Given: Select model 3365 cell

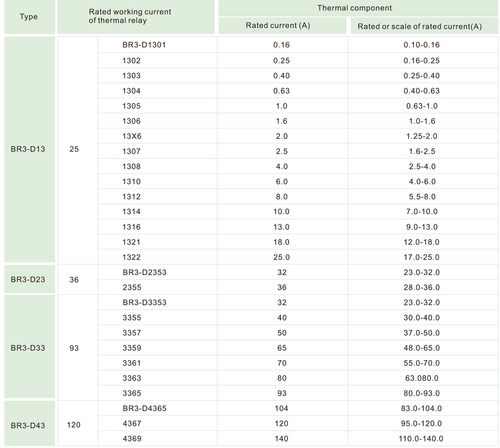Looking at the screenshot, I should pyautogui.click(x=157, y=393).
